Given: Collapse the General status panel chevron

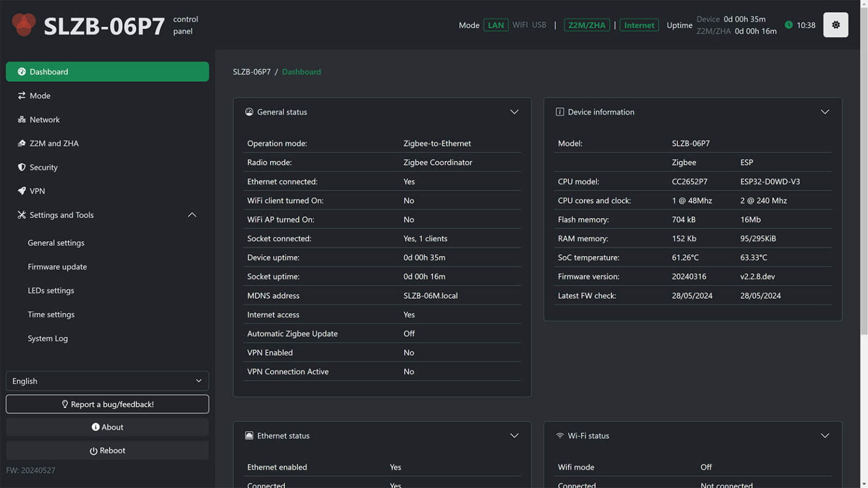Looking at the screenshot, I should pyautogui.click(x=514, y=112).
